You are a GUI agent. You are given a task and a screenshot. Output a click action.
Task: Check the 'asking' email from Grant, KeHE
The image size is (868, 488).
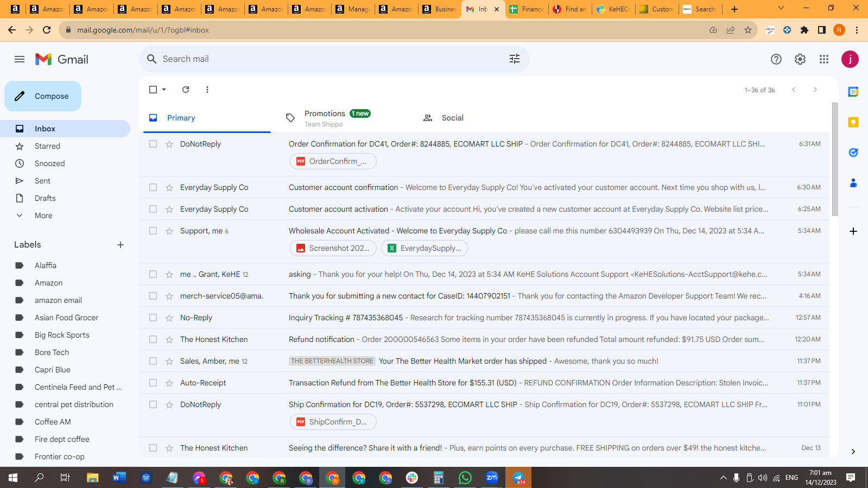pyautogui.click(x=153, y=274)
